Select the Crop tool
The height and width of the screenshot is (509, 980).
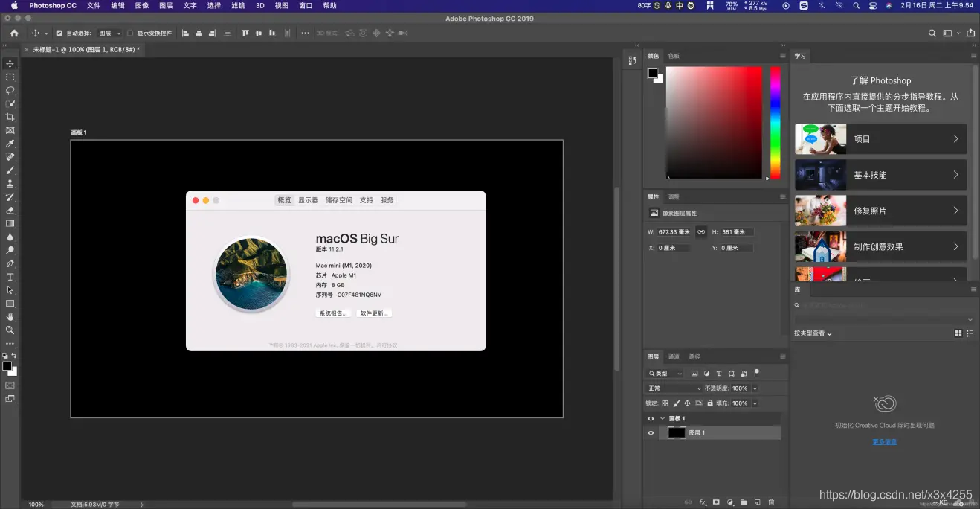pos(10,117)
